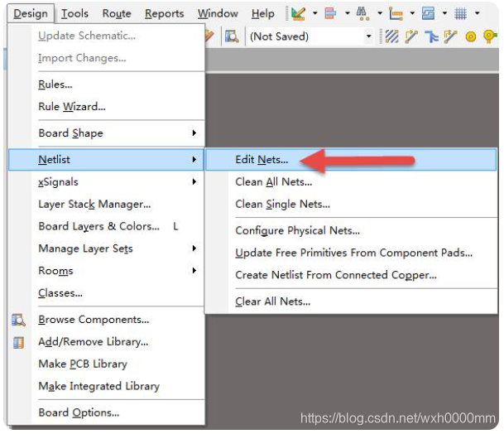Viewport: 504px width, 434px height.
Task: Open the Reports menu
Action: point(164,13)
